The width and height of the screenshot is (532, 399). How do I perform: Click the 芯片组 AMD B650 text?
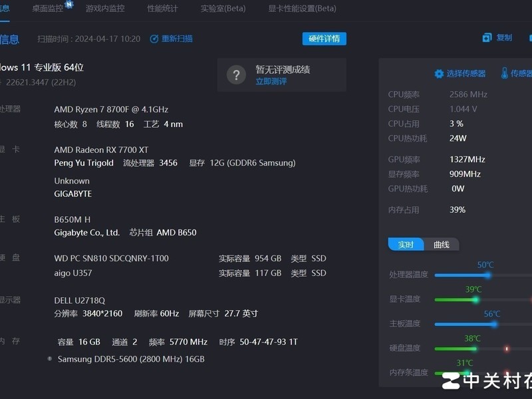(x=163, y=233)
